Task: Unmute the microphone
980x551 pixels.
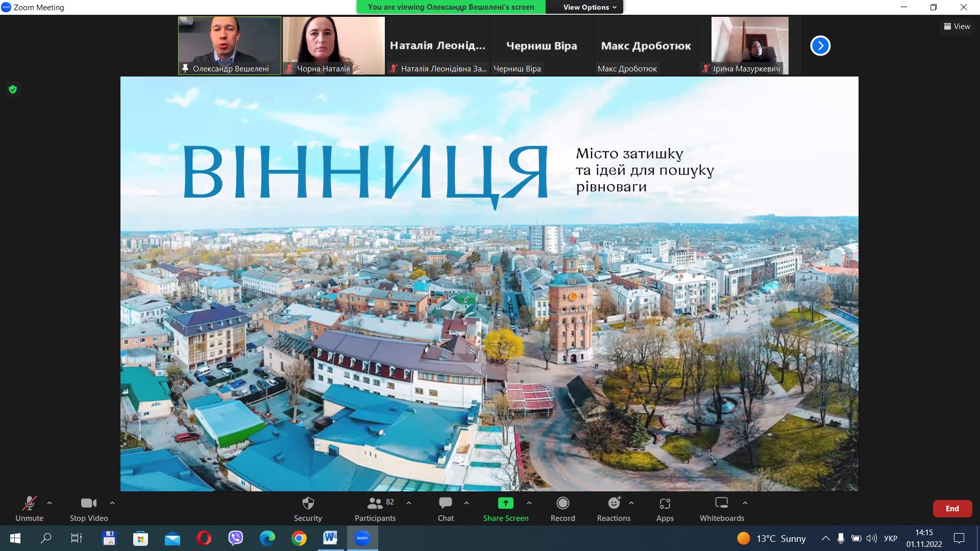Action: pos(29,509)
